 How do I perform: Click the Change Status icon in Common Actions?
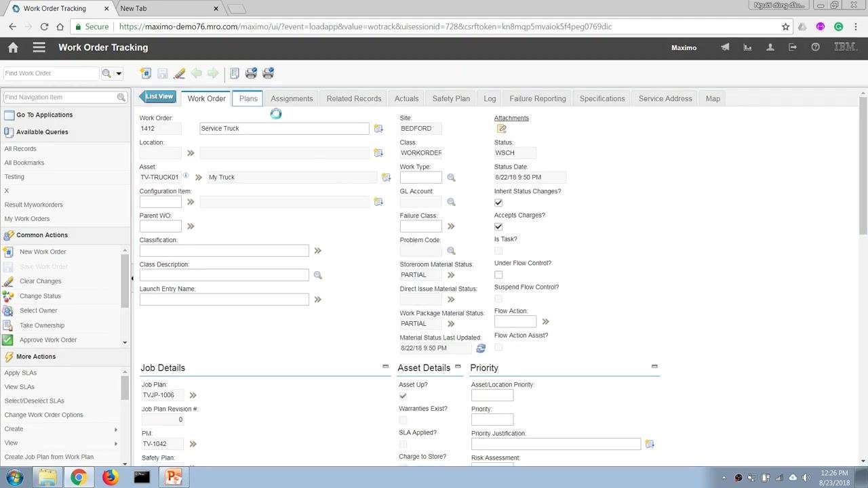point(8,296)
